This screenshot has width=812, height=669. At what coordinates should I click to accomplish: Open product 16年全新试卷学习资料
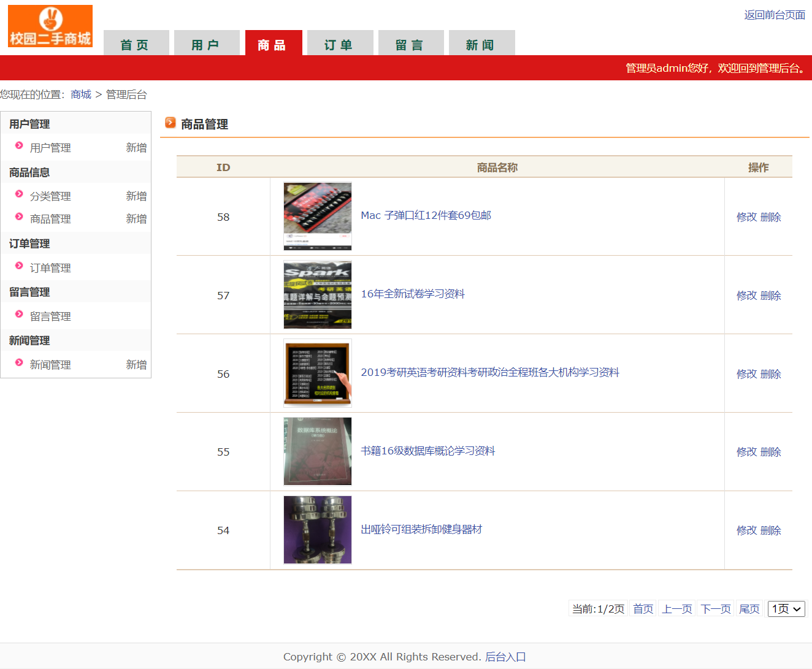tap(413, 294)
